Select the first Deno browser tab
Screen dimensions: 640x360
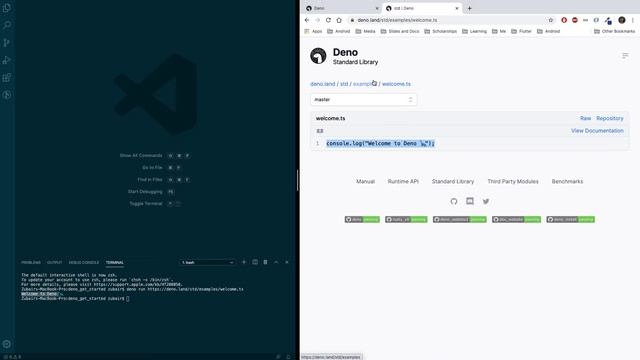coord(341,8)
